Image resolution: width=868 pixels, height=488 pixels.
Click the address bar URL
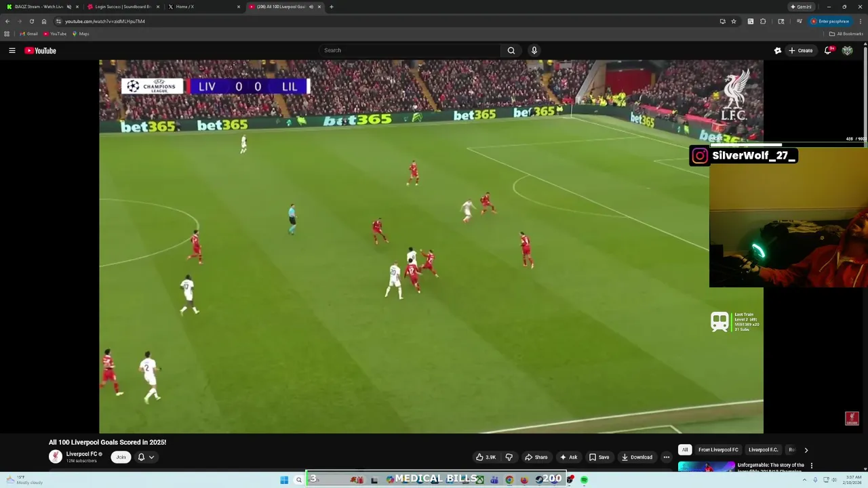click(105, 21)
